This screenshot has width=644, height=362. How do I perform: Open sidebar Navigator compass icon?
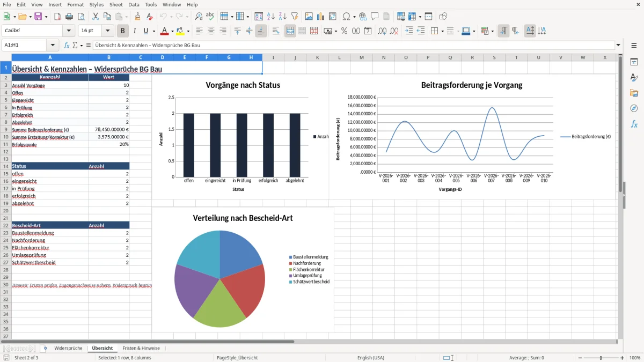click(x=634, y=108)
